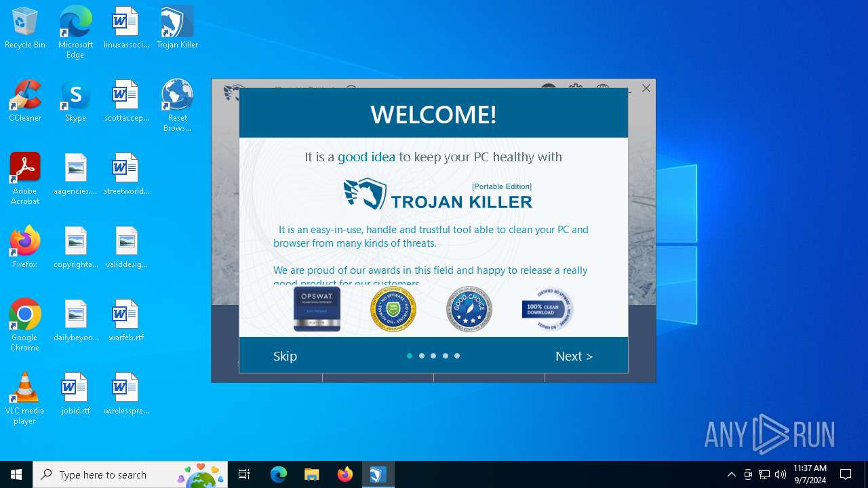
Task: Open the Recycle Bin desktop icon
Action: point(25,28)
